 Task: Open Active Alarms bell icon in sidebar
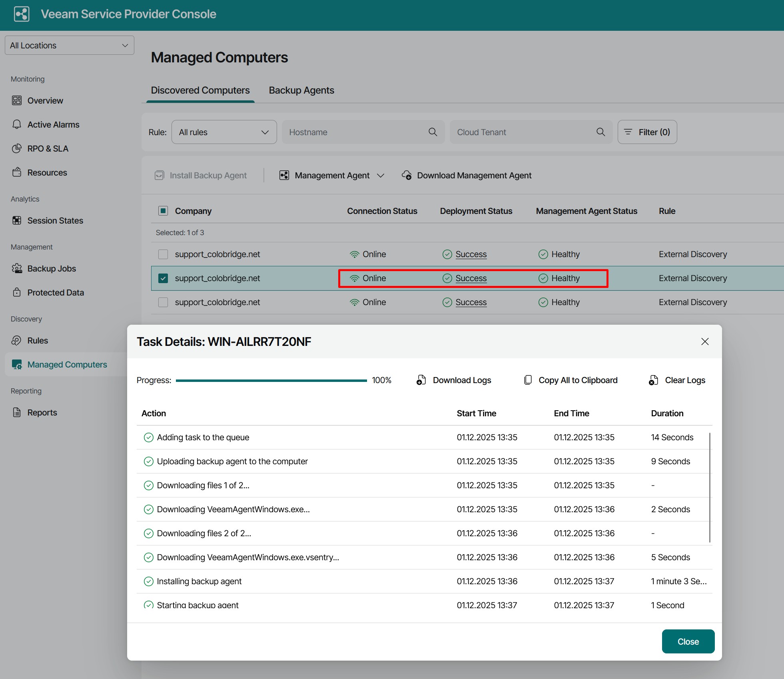tap(17, 124)
